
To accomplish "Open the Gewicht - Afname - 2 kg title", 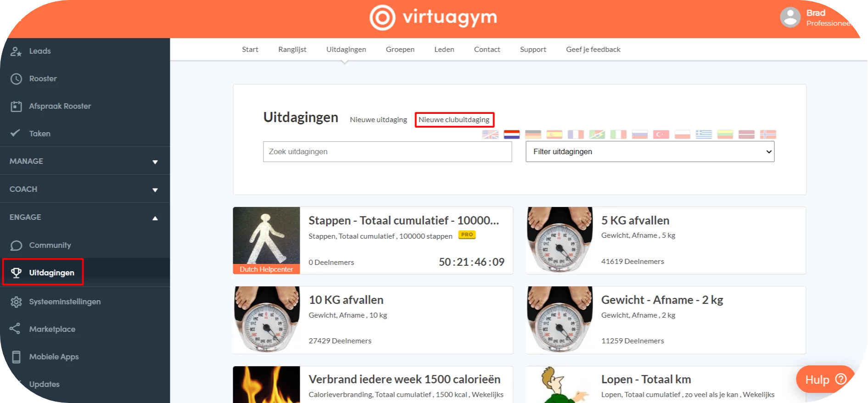I will 662,300.
